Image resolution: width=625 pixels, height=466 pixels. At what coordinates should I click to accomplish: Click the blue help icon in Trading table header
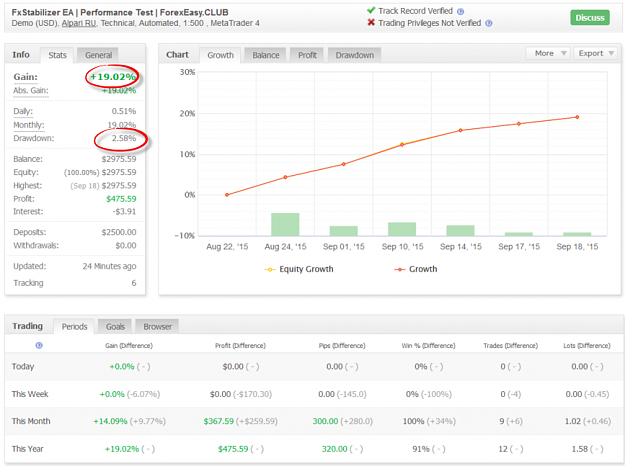pyautogui.click(x=39, y=345)
